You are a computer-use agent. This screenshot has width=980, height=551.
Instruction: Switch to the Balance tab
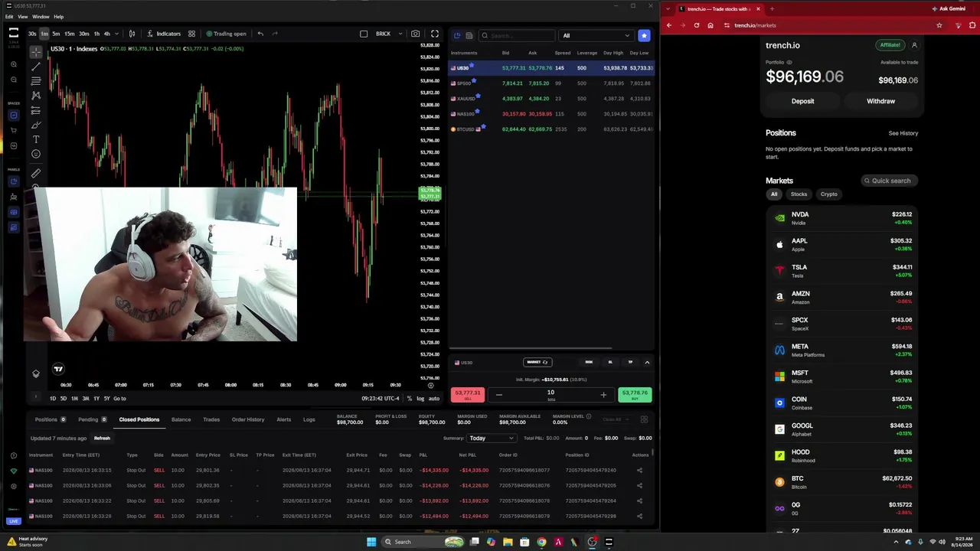pyautogui.click(x=181, y=419)
